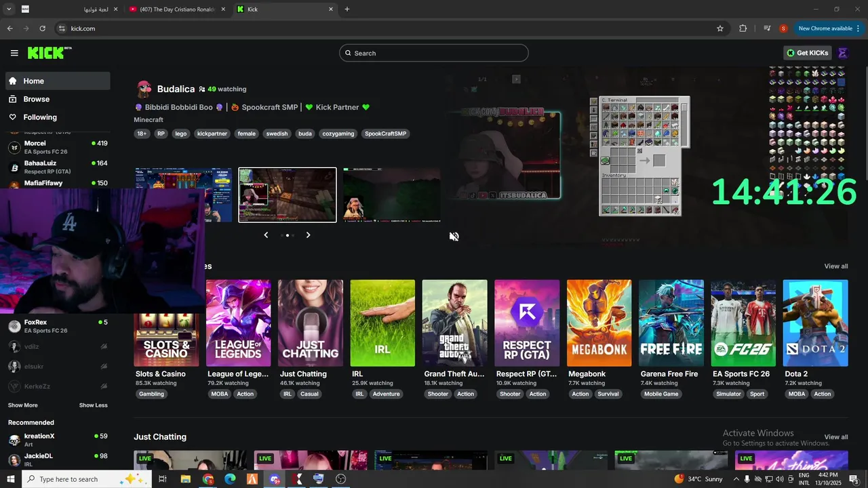Image resolution: width=868 pixels, height=488 pixels.
Task: Go back in Chrome
Action: coord(10,28)
